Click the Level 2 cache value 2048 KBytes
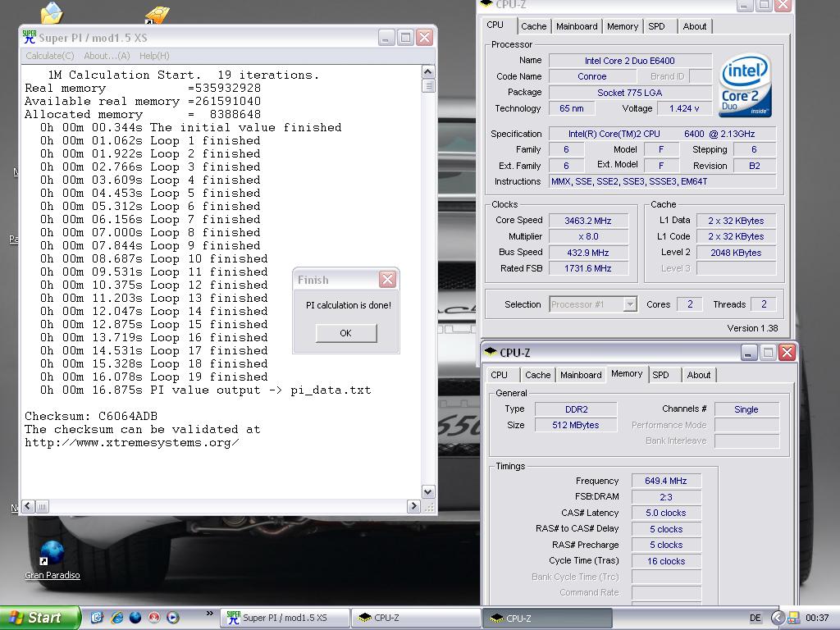840x630 pixels. tap(736, 253)
